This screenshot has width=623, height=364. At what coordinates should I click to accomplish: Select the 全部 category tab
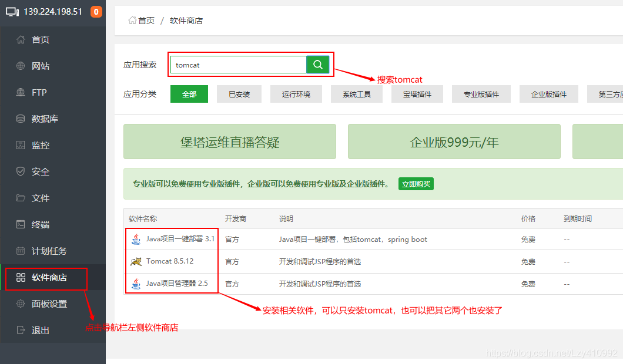(189, 94)
